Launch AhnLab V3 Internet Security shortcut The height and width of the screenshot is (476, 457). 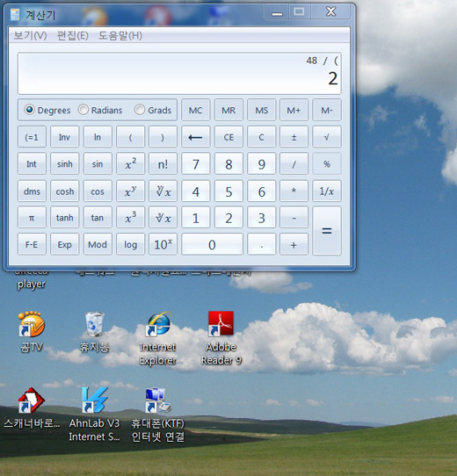(95, 414)
